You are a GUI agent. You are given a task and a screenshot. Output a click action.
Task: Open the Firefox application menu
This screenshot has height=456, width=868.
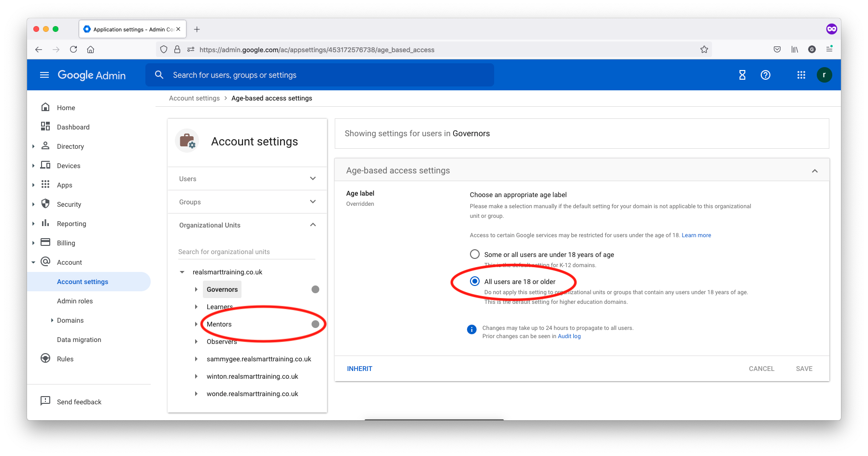point(829,49)
